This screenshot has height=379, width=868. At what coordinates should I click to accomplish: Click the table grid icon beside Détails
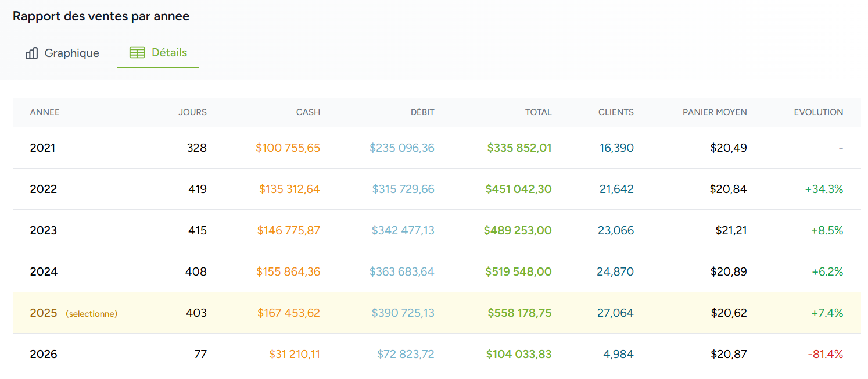(x=137, y=52)
